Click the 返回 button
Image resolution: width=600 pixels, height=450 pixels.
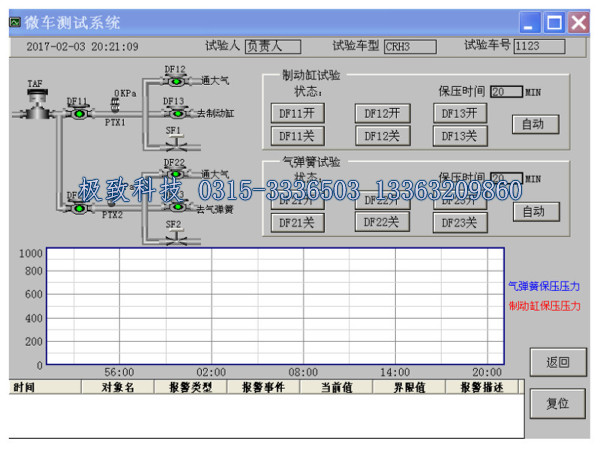click(557, 362)
